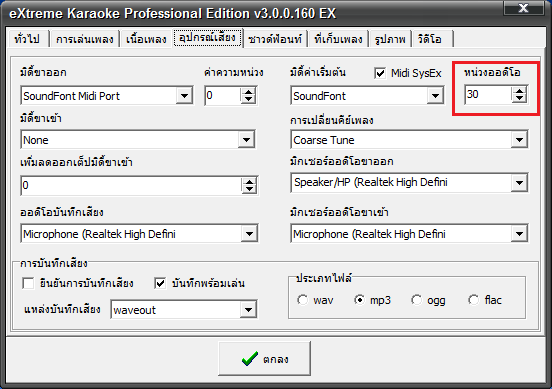
Task: Open the waveout recording source dropdown
Action: point(248,309)
